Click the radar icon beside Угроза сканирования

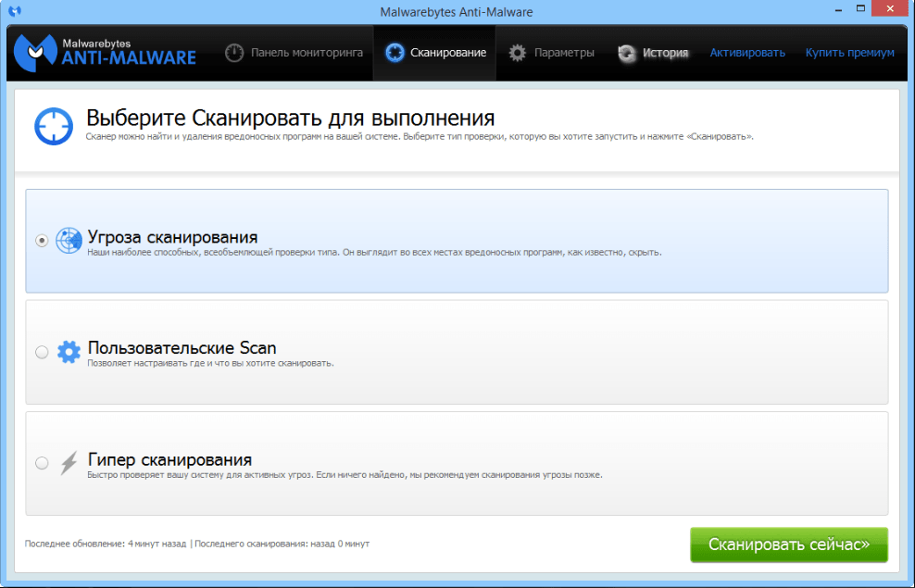tap(69, 241)
